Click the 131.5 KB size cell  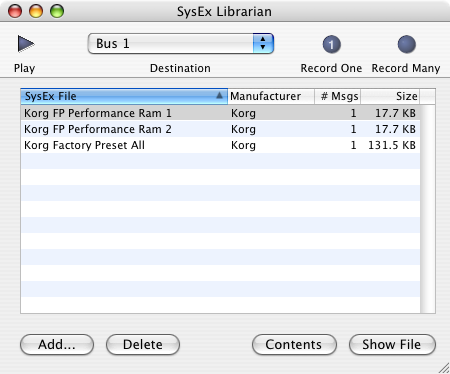(x=392, y=145)
